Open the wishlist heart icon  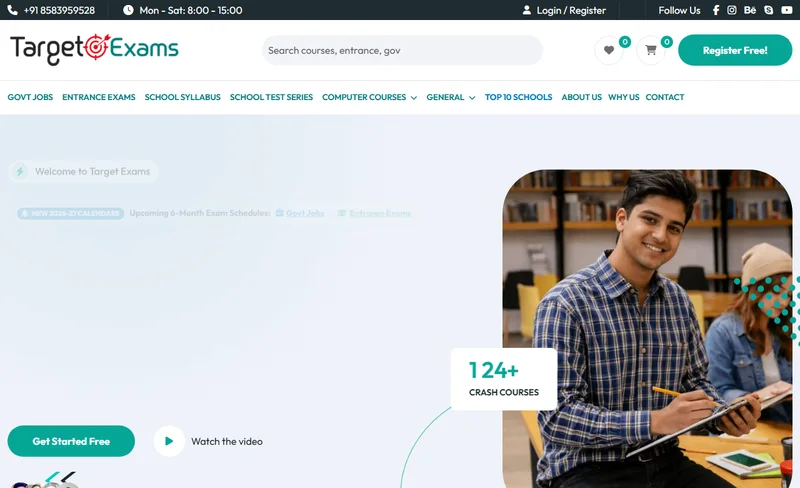pyautogui.click(x=609, y=50)
